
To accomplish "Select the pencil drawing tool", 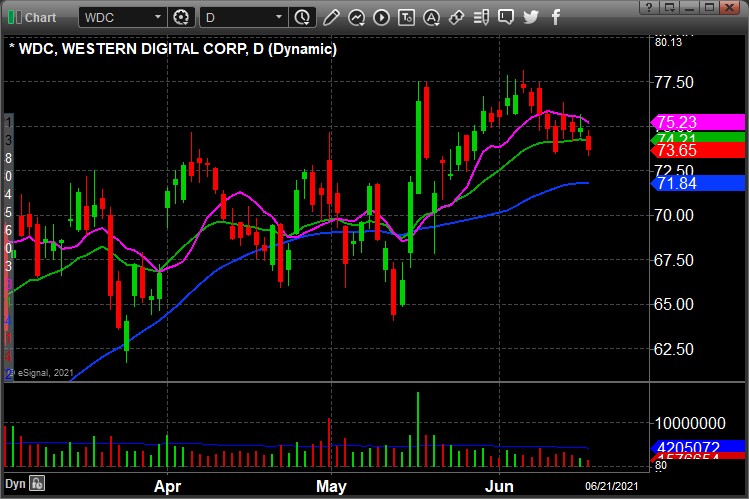I will pos(331,18).
